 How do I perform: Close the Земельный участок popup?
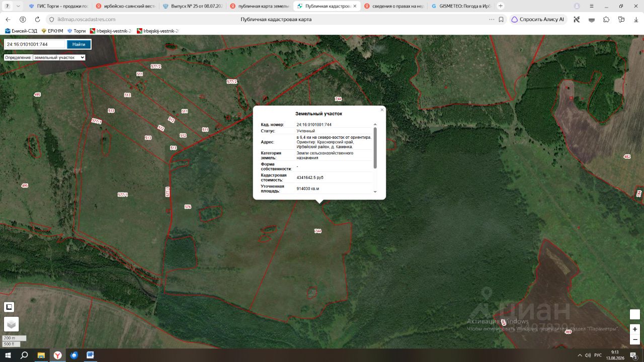point(382,110)
